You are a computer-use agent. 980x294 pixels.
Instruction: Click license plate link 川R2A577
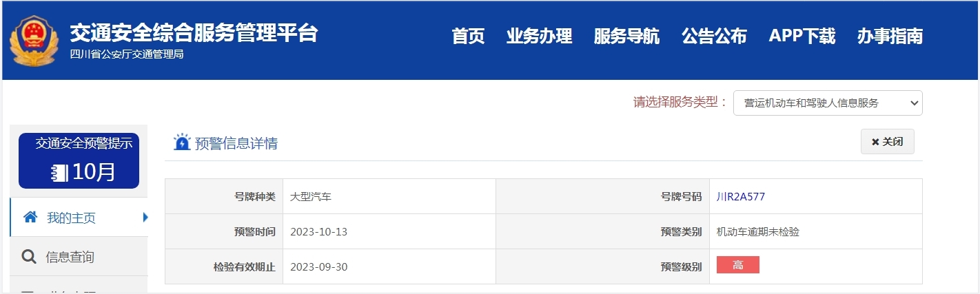pos(741,196)
